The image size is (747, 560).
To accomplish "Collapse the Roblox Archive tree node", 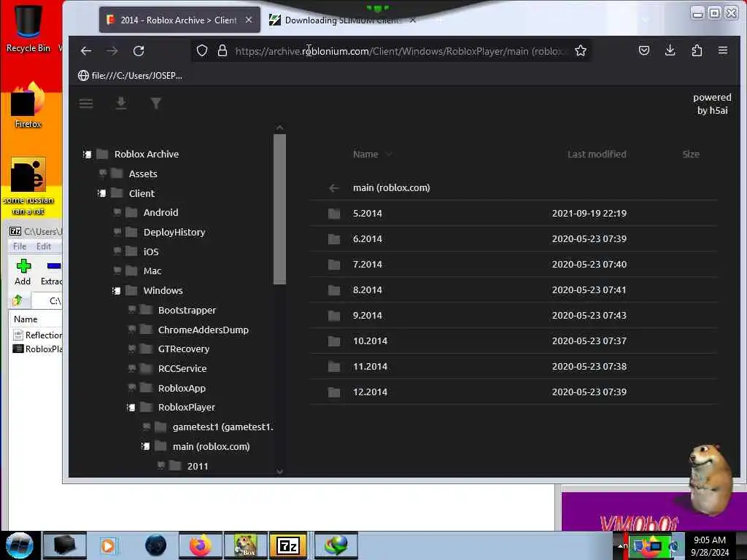I will pyautogui.click(x=88, y=155).
